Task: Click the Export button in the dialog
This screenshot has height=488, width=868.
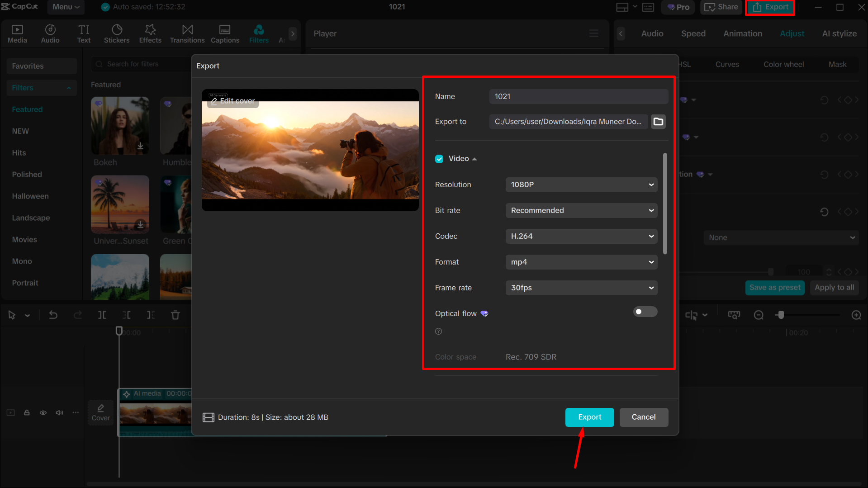Action: pyautogui.click(x=589, y=417)
